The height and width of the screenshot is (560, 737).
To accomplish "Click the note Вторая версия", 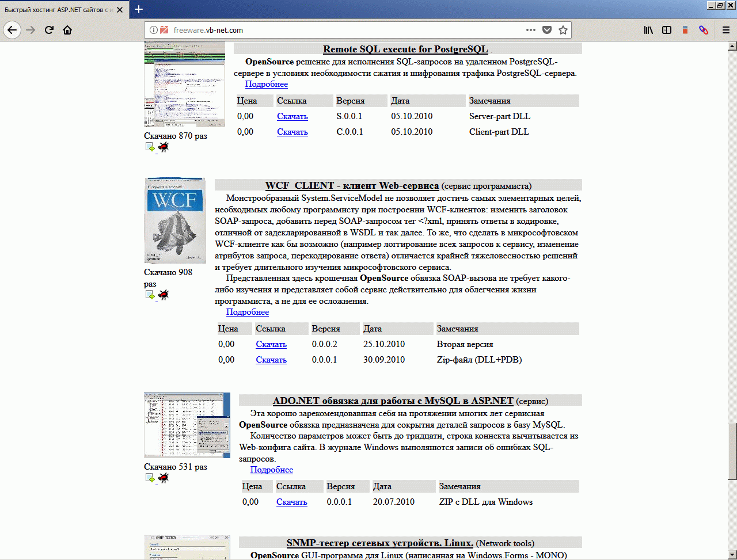I will [x=465, y=344].
